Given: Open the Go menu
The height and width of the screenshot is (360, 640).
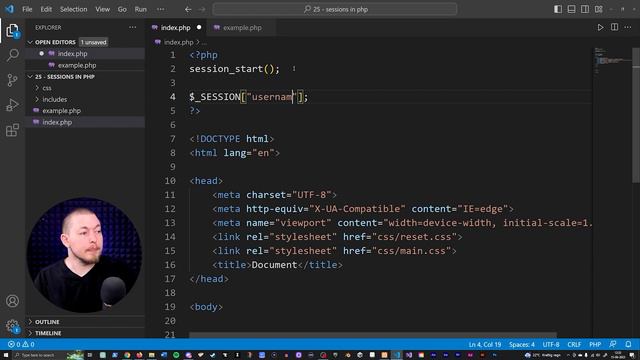Looking at the screenshot, I should click(x=122, y=9).
